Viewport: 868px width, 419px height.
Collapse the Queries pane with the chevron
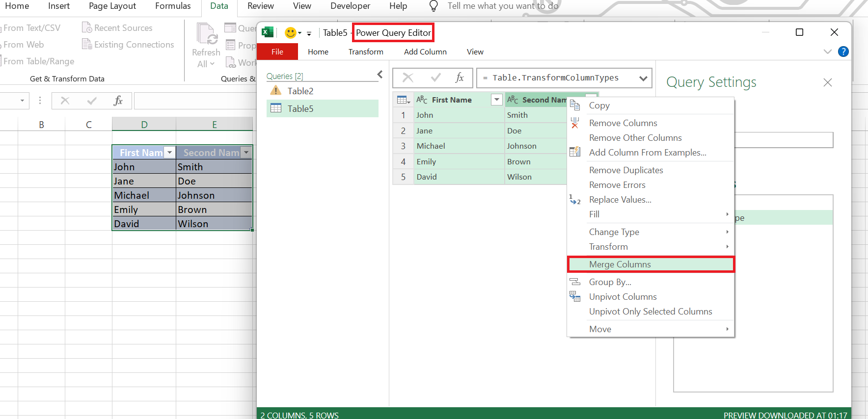point(380,74)
